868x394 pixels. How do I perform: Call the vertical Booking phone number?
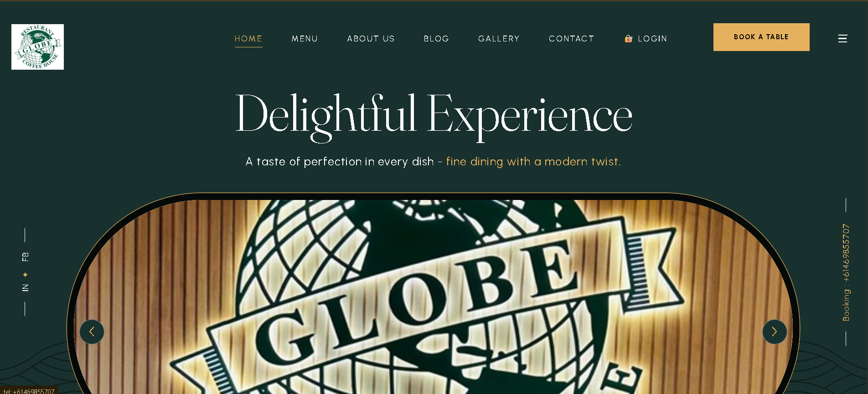pyautogui.click(x=846, y=272)
